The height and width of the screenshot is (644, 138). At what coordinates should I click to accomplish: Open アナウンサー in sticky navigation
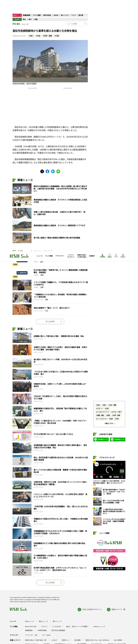(x=60, y=256)
